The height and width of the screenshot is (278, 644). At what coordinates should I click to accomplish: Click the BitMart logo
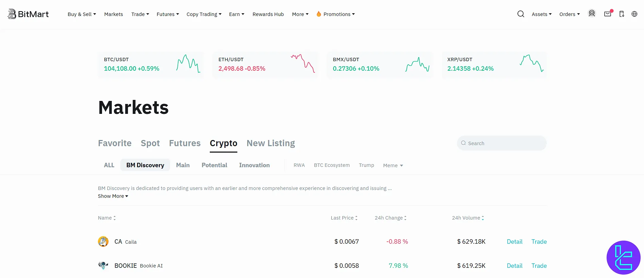tap(28, 14)
